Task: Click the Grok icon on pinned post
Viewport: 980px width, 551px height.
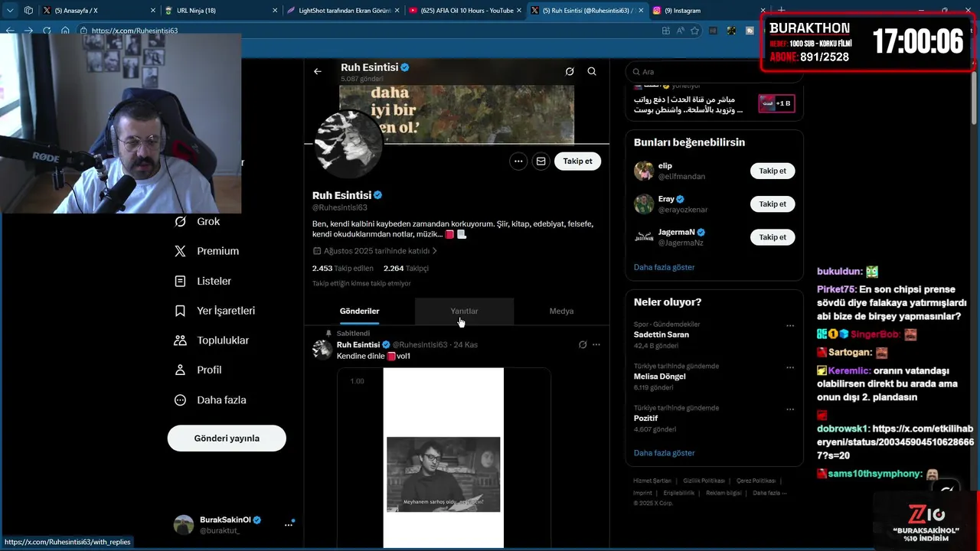Action: pyautogui.click(x=583, y=344)
